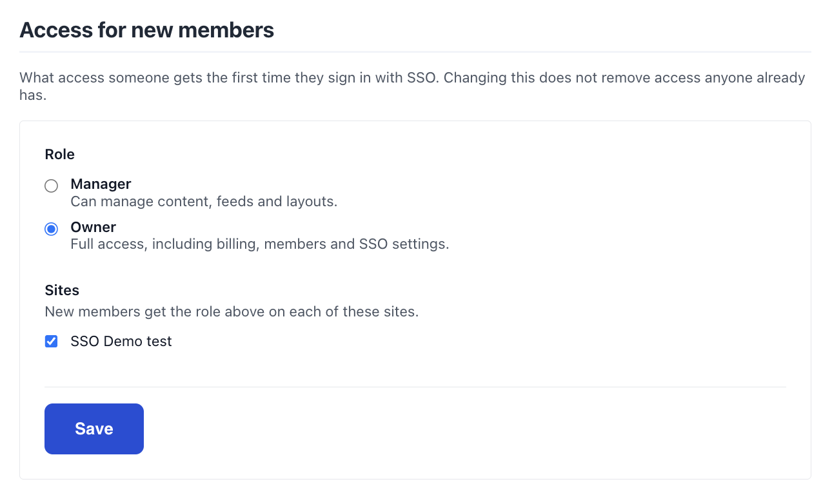
Task: Click the Manager role label text
Action: (101, 184)
